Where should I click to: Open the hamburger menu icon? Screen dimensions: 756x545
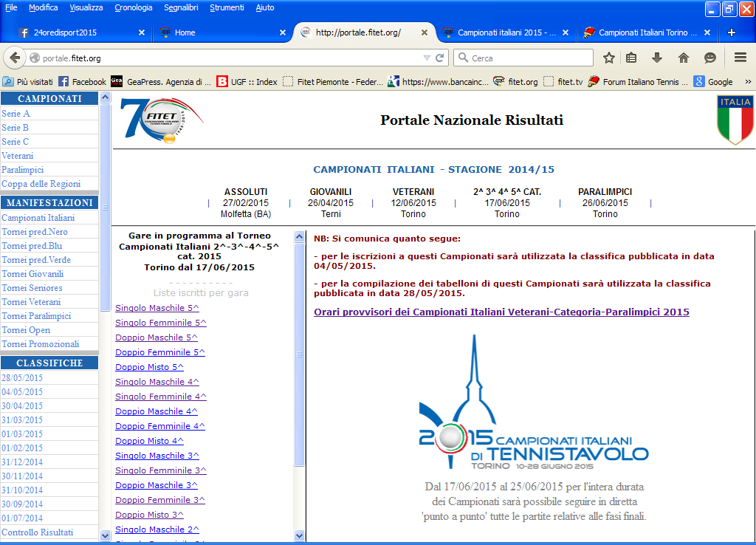tap(740, 58)
